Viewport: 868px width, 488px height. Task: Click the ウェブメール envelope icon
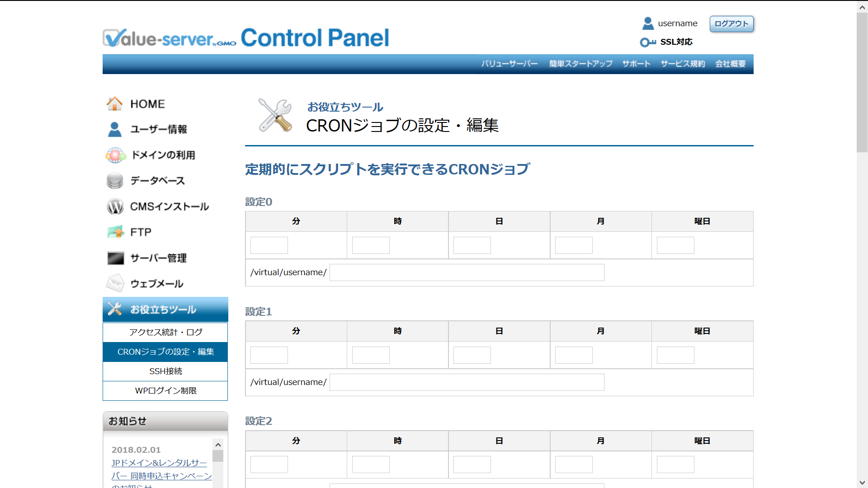[x=115, y=284]
